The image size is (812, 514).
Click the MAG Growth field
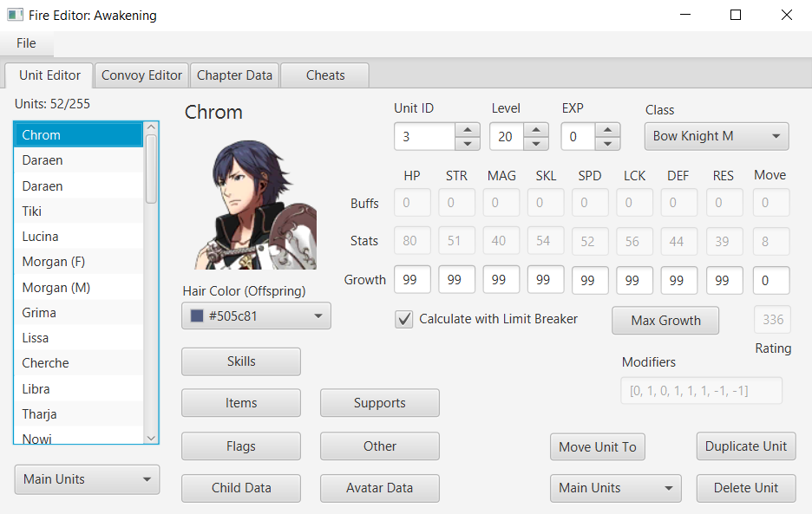tap(501, 280)
